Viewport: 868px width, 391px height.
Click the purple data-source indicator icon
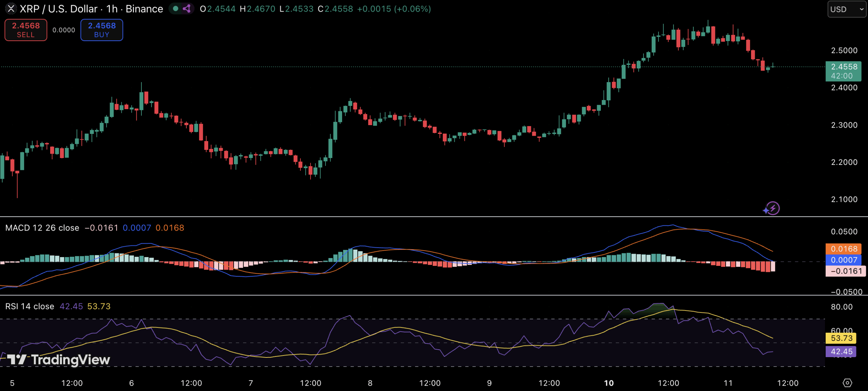coord(187,9)
